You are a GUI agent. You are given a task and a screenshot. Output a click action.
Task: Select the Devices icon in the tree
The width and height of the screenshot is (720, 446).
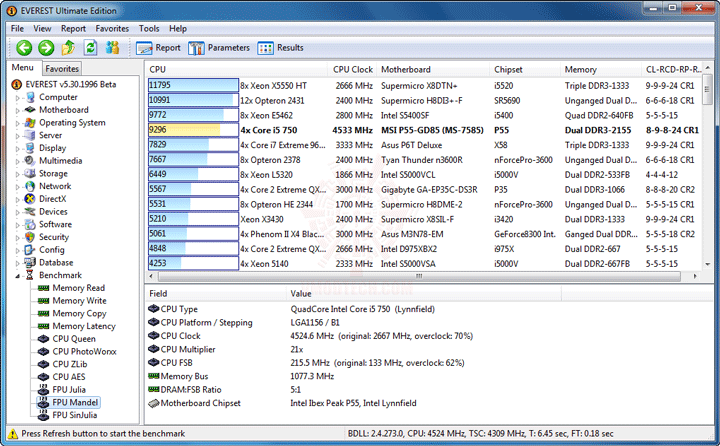click(30, 212)
